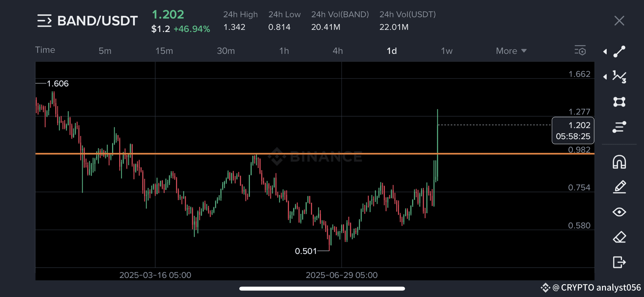The image size is (644, 297).
Task: Tap the 24h Low value 0.814
Action: [279, 27]
